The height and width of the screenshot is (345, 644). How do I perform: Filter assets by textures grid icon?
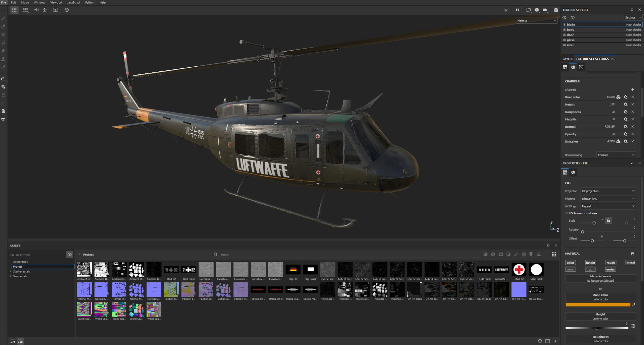[x=531, y=255]
